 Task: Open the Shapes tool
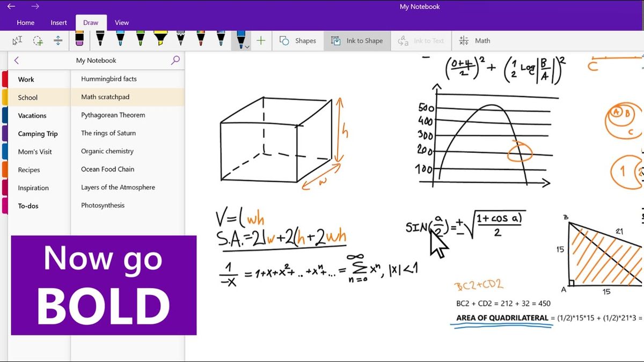tap(299, 40)
